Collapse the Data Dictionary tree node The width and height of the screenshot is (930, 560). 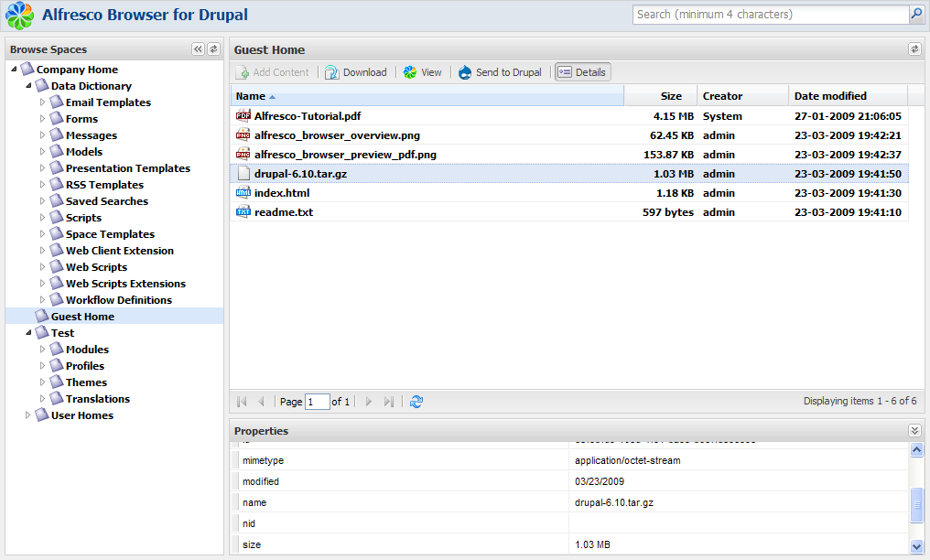[27, 86]
